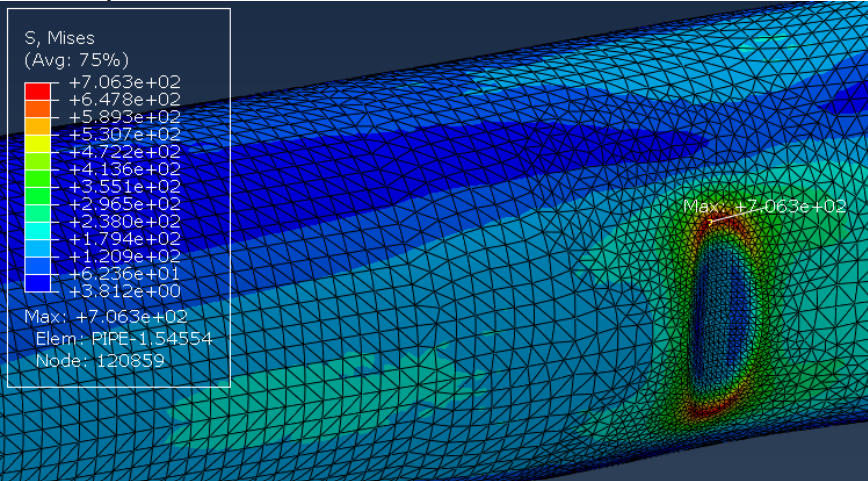Pick the max stress node marker at defect edge
Viewport: 868px width, 481px height.
click(710, 223)
